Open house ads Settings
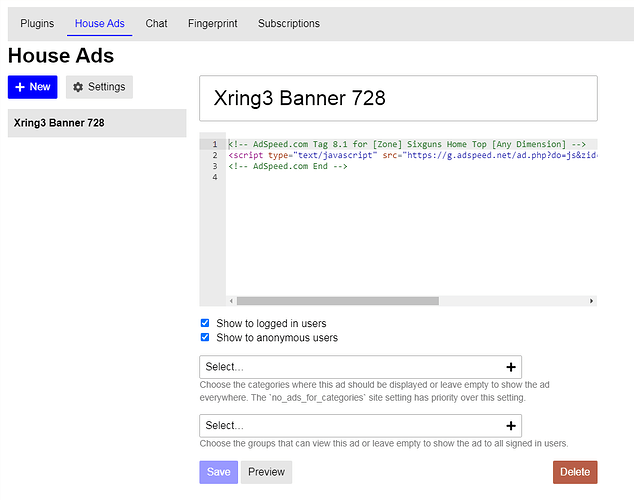This screenshot has height=500, width=634. coord(99,87)
